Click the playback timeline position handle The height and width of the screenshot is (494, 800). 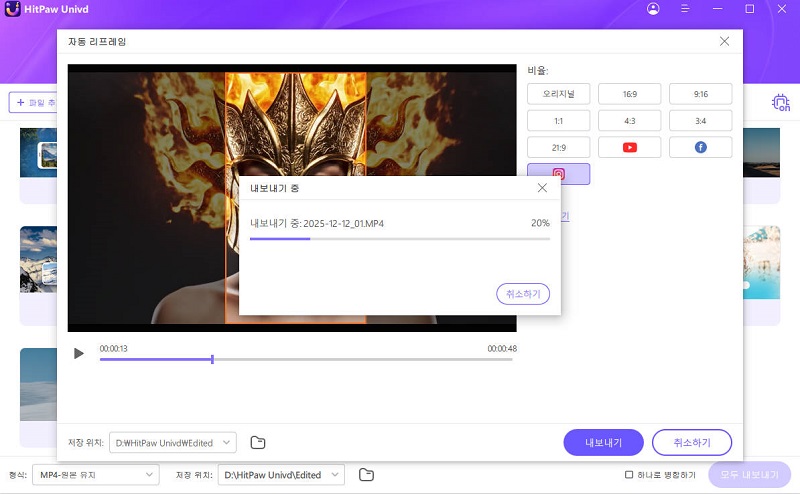coord(212,359)
